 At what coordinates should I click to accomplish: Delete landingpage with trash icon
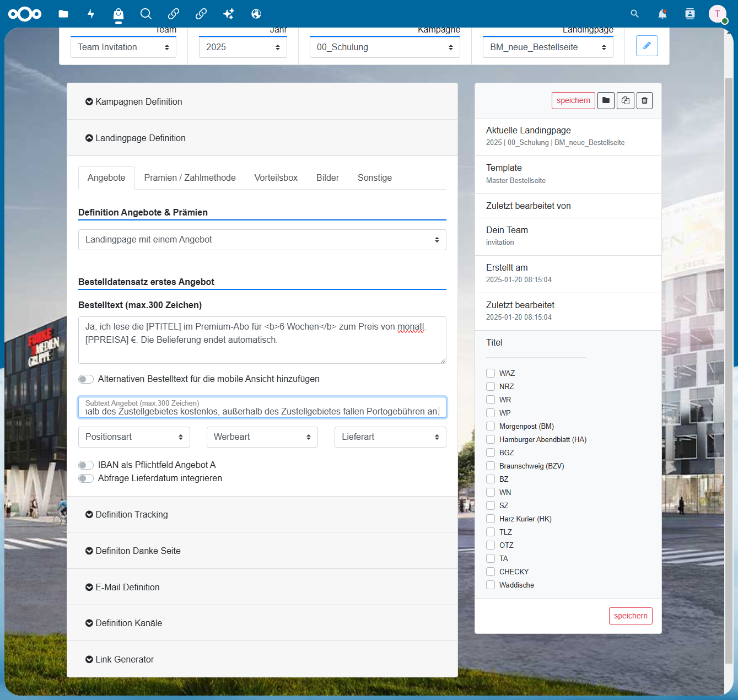click(645, 100)
